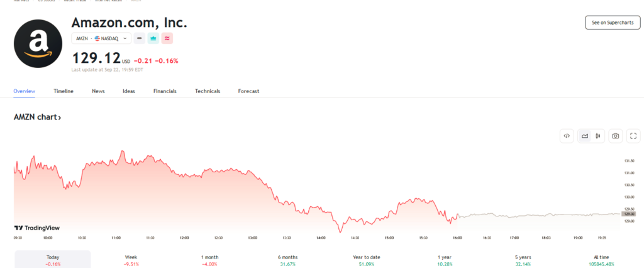Viewport: 644px width, 268px height.
Task: Click the teal crown badge icon
Action: (x=153, y=38)
